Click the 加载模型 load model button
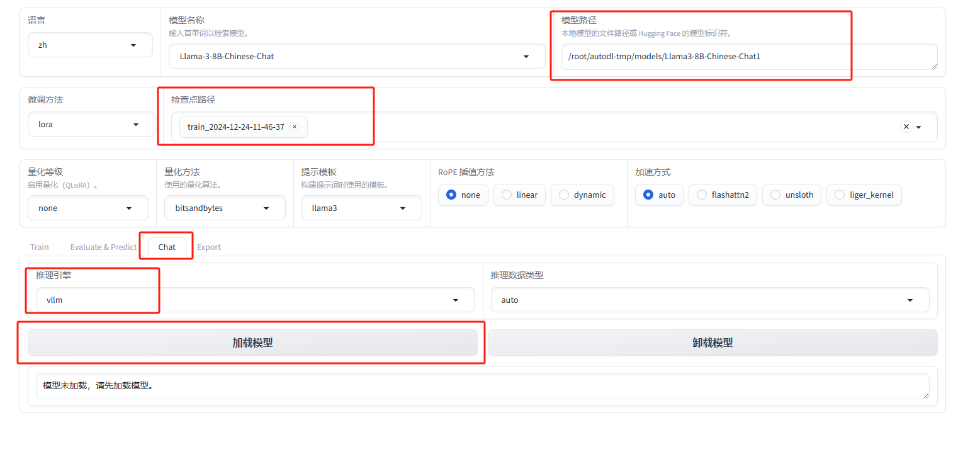The image size is (980, 471). point(252,343)
